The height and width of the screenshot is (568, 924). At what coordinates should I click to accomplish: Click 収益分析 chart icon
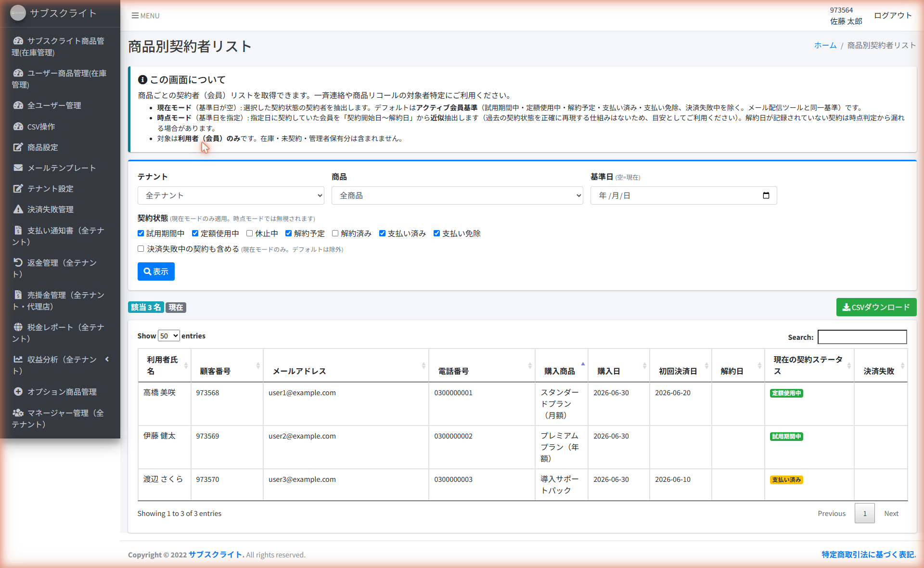(18, 360)
